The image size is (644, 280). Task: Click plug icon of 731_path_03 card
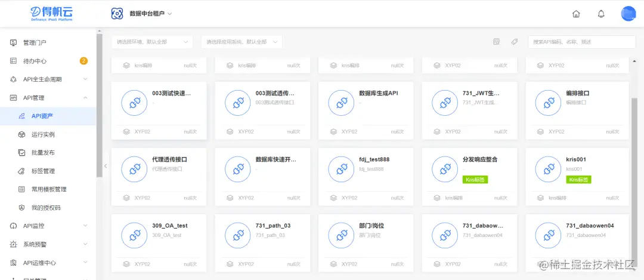[x=237, y=235]
